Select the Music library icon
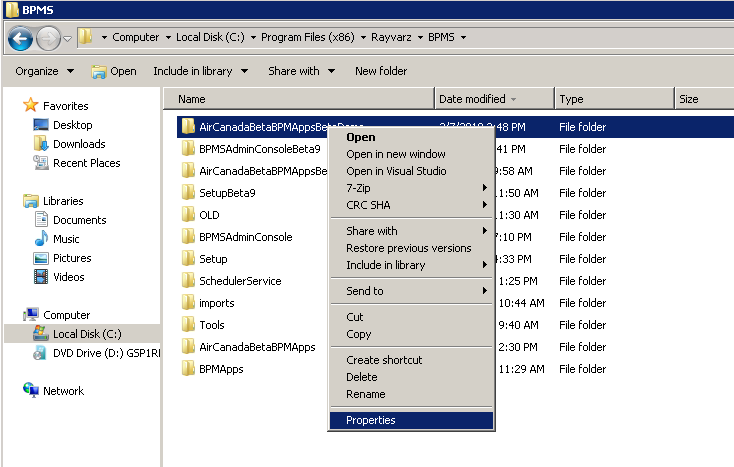 click(41, 239)
